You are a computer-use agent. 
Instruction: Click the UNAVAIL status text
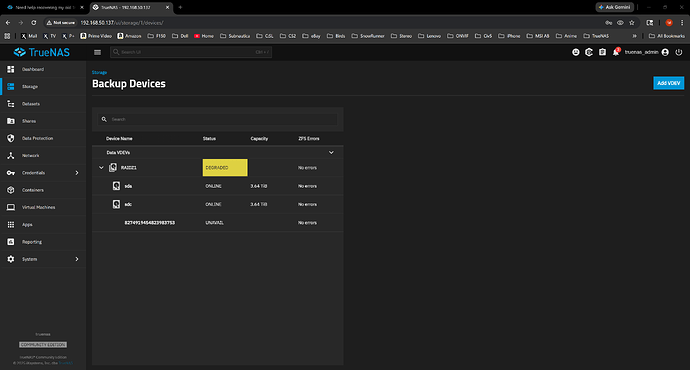(214, 223)
